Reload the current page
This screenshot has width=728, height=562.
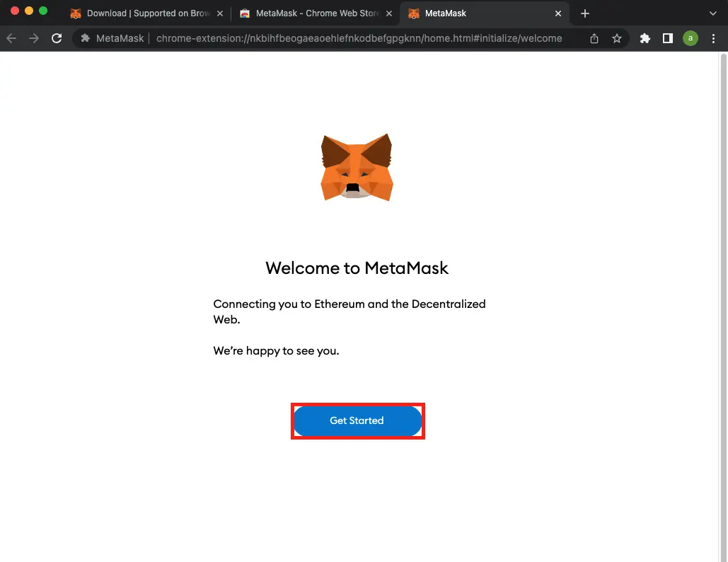point(57,38)
